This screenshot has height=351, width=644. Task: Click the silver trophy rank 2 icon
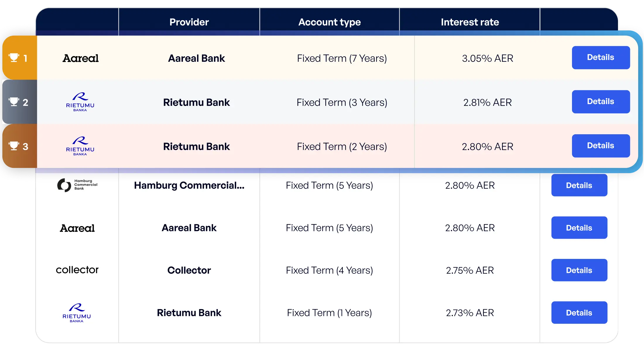point(14,102)
